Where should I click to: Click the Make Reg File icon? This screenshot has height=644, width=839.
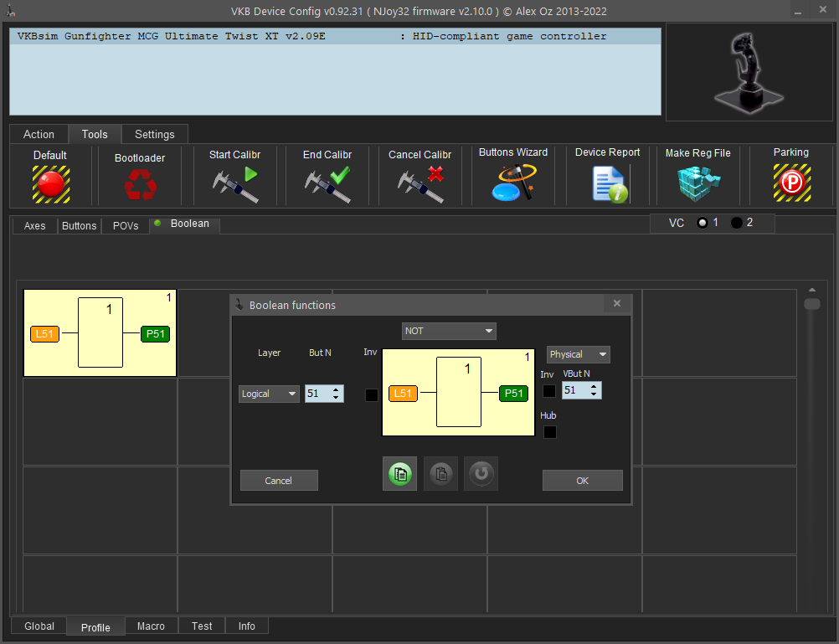coord(697,183)
